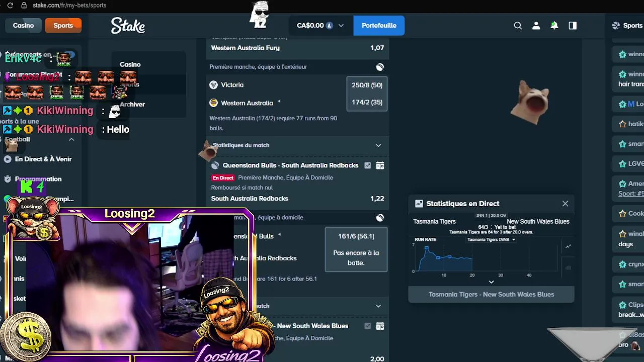Expand the stats widget down chevron
Viewport: 644px width, 362px height.
[491, 282]
